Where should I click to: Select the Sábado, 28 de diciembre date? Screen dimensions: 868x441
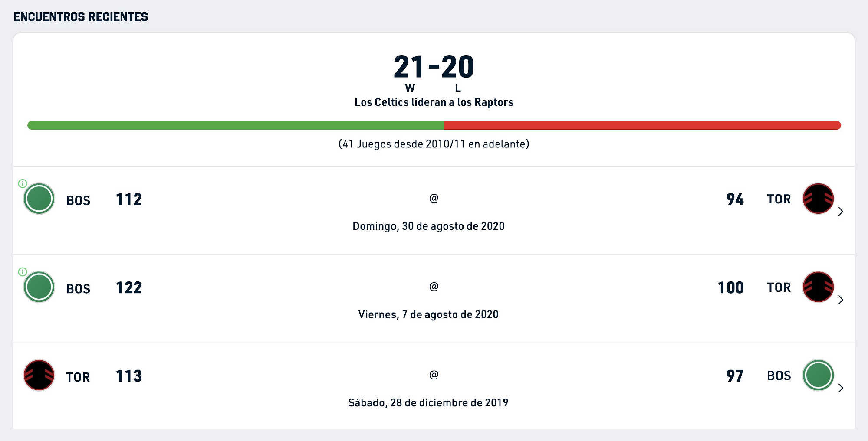click(428, 403)
